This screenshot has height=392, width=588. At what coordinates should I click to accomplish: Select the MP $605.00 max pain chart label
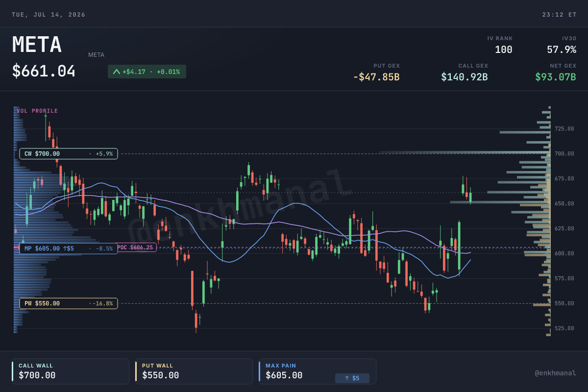[x=69, y=248]
